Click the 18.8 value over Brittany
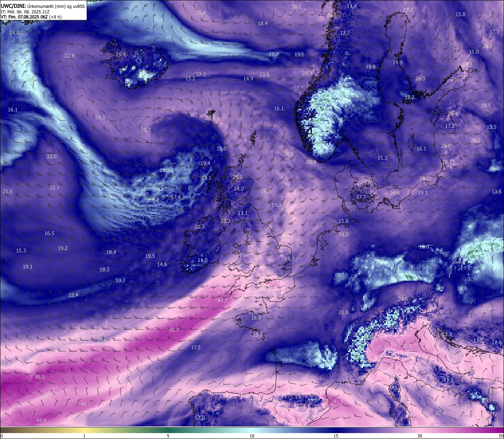504x439 pixels. [x=256, y=318]
